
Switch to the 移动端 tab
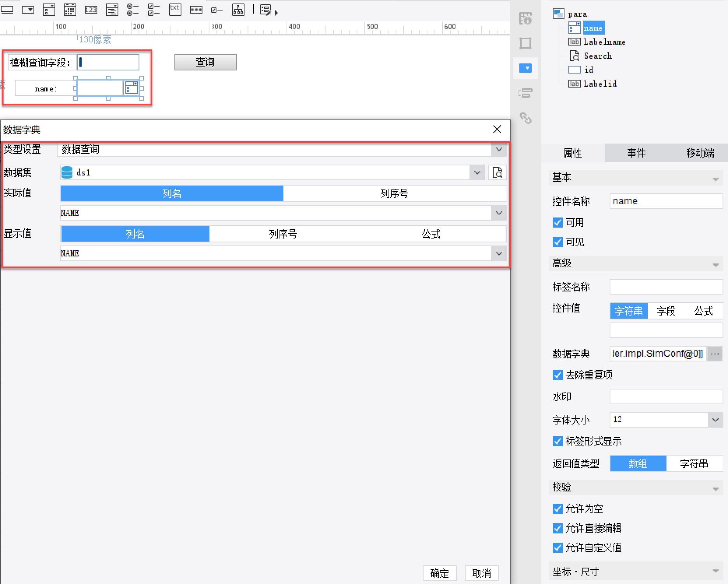click(700, 153)
